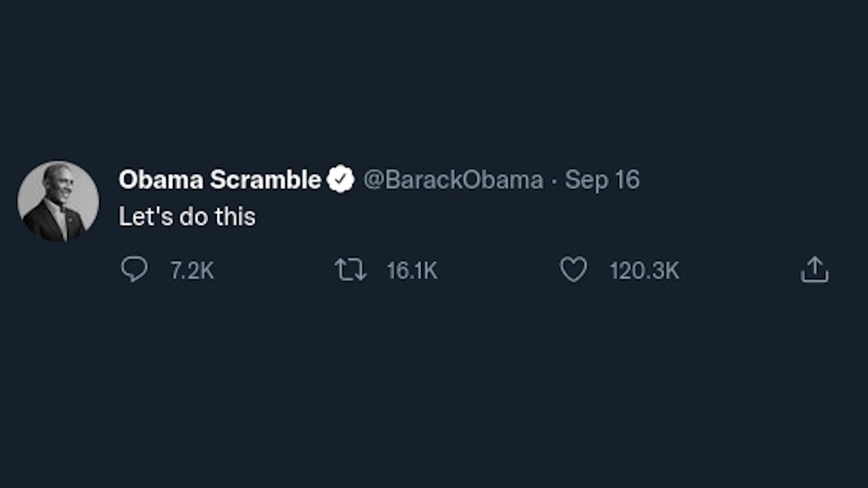This screenshot has height=488, width=868.
Task: Click the number "16" in the tweet date
Action: point(627,180)
